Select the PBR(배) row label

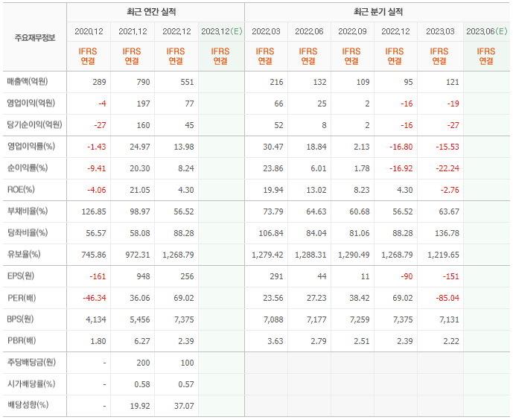point(22,340)
